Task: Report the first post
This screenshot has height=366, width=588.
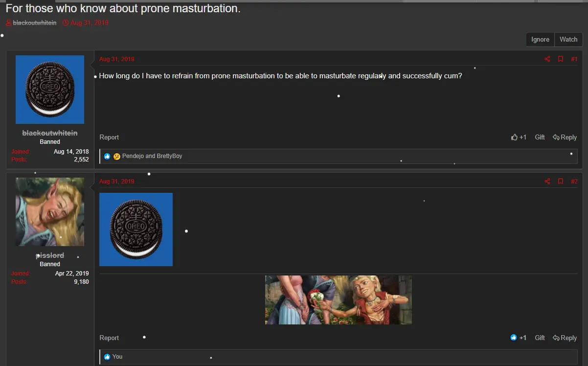Action: pos(109,137)
